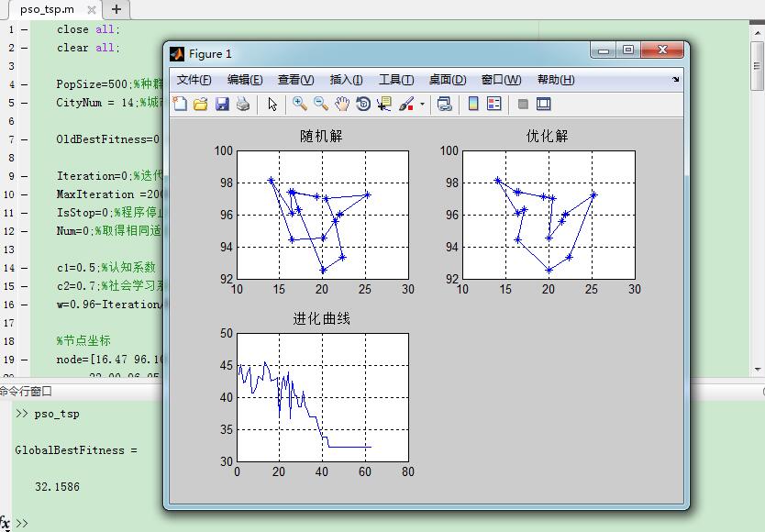Save the figure using floppy disk icon
765x532 pixels.
coord(222,104)
